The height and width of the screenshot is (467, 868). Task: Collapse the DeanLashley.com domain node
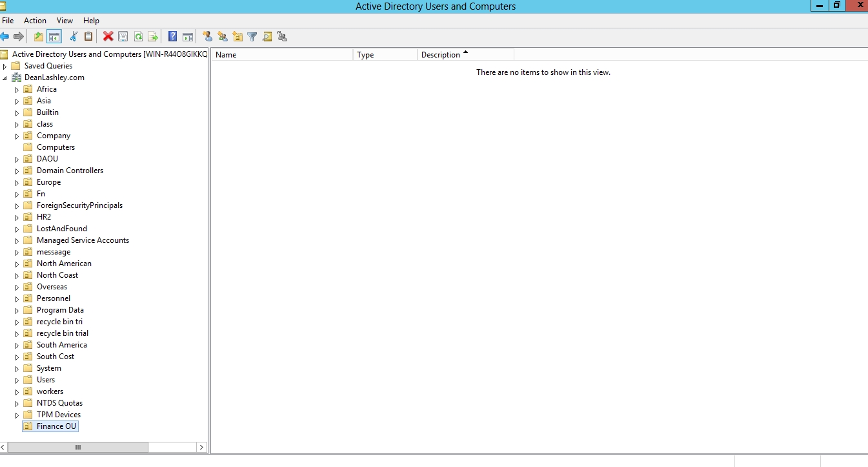pyautogui.click(x=5, y=78)
